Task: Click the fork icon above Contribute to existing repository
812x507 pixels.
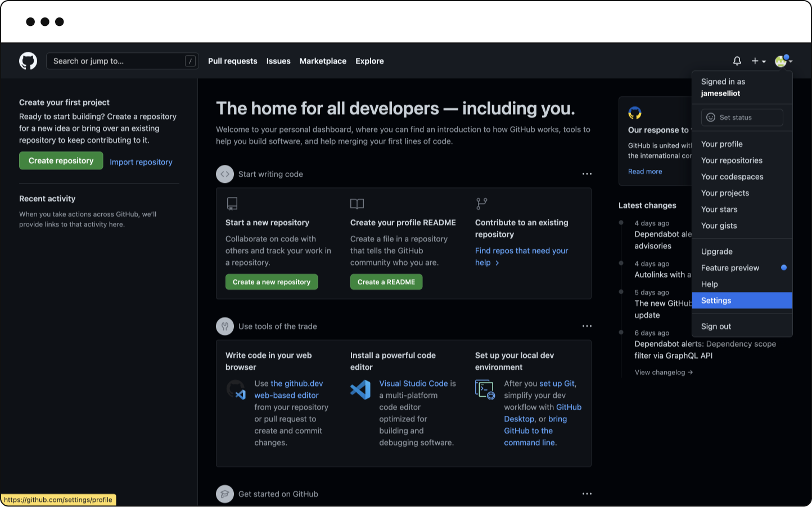Action: point(482,203)
